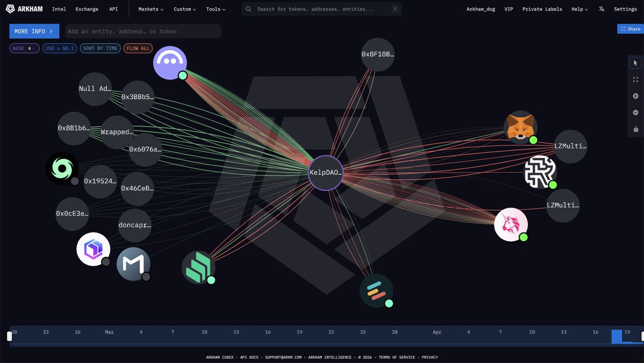Screen dimensions: 644x363
Task: Open the BASE chain dropdown
Action: pos(24,48)
